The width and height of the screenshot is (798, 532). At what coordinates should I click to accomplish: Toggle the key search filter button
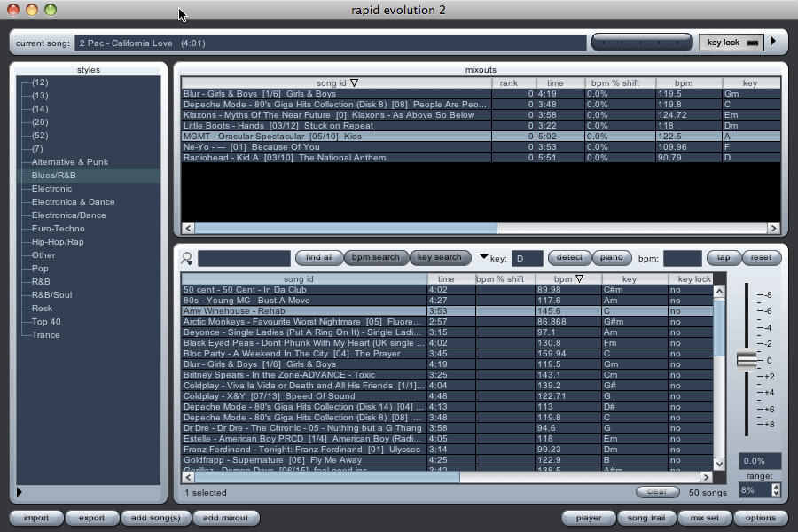coord(439,258)
